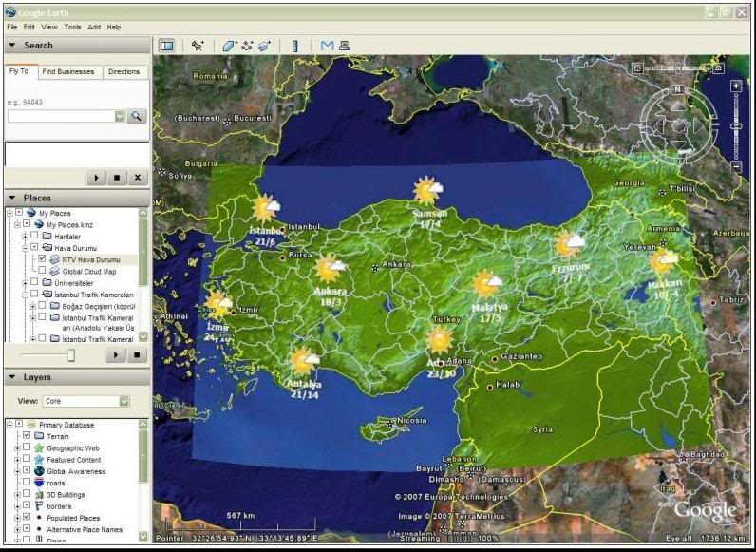
Task: Click the Print toolbar icon
Action: tap(344, 45)
